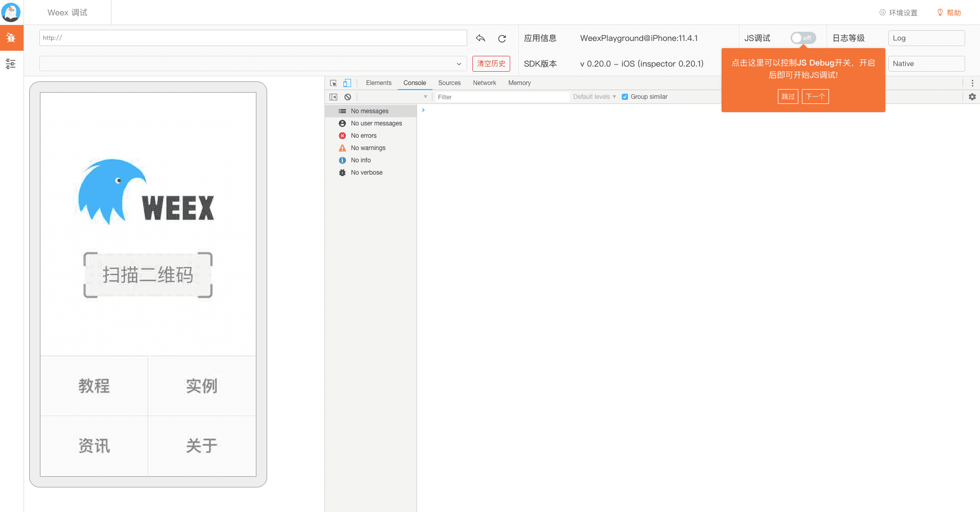The width and height of the screenshot is (980, 512).
Task: Click the Weex eagle logo avatar
Action: tap(11, 12)
